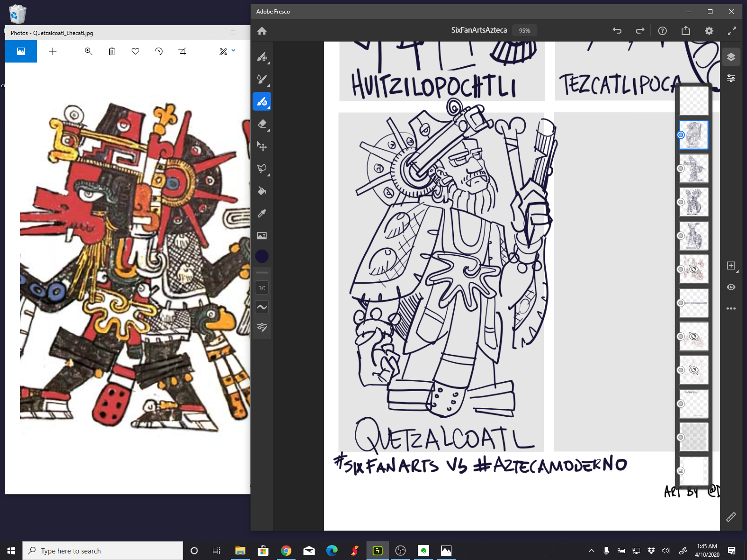The image size is (747, 560).
Task: Rotate the image in Photos
Action: tap(159, 51)
